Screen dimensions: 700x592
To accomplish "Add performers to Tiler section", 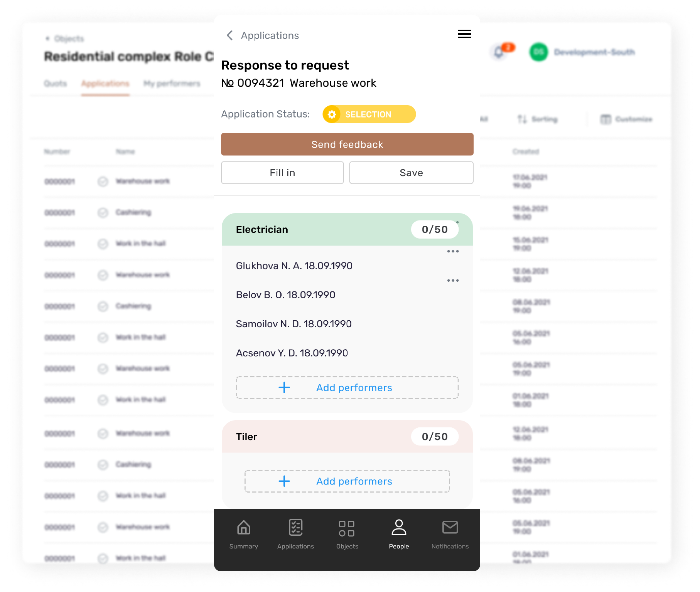I will point(347,481).
